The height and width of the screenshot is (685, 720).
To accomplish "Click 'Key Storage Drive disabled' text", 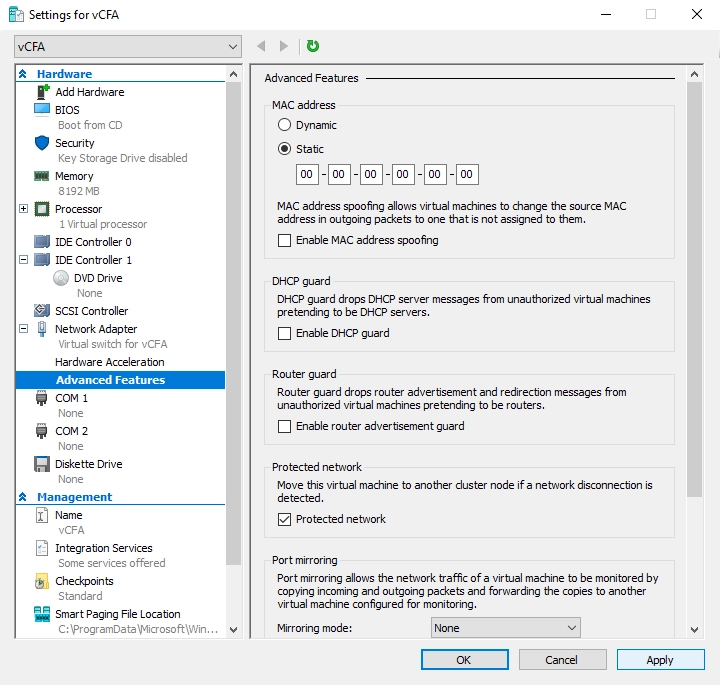I will coord(123,158).
